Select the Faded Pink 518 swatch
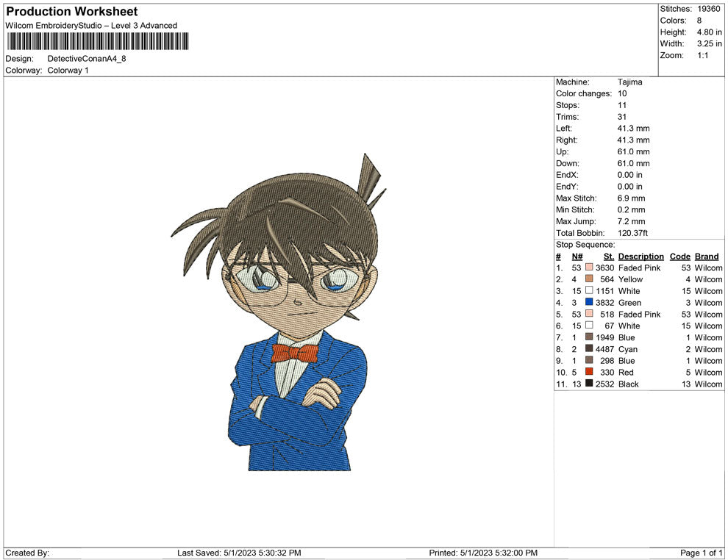 click(x=589, y=314)
